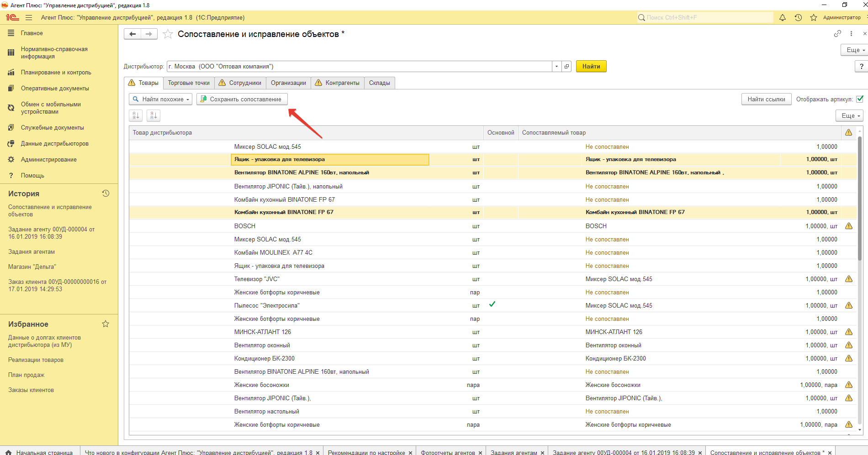
Task: Open Магазин "Дельта" history link
Action: pos(32,267)
